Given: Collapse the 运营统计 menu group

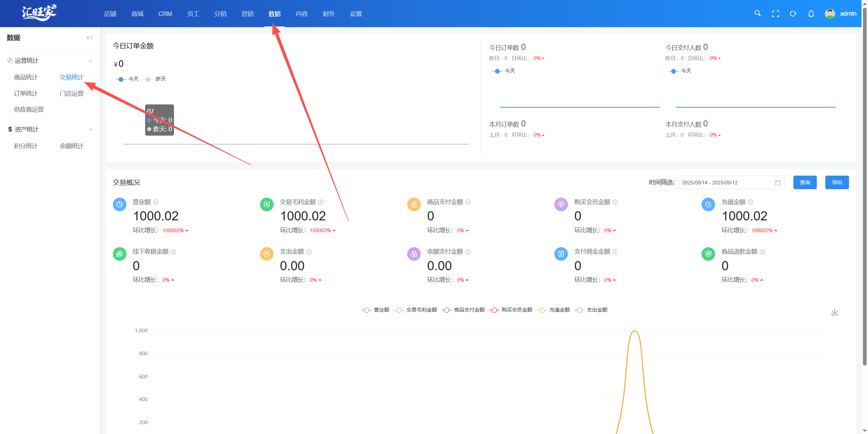Looking at the screenshot, I should click(90, 61).
